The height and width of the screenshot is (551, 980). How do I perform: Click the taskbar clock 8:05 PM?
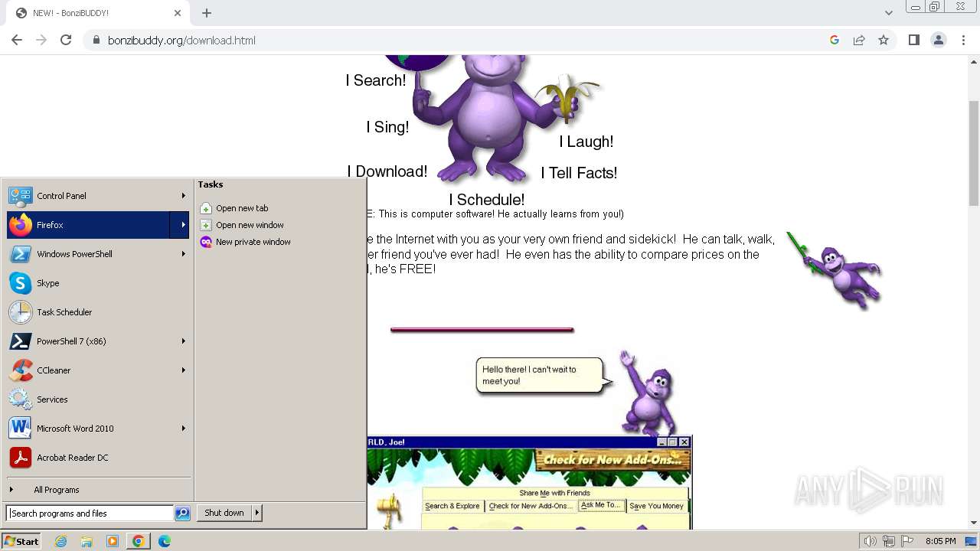[x=940, y=541]
